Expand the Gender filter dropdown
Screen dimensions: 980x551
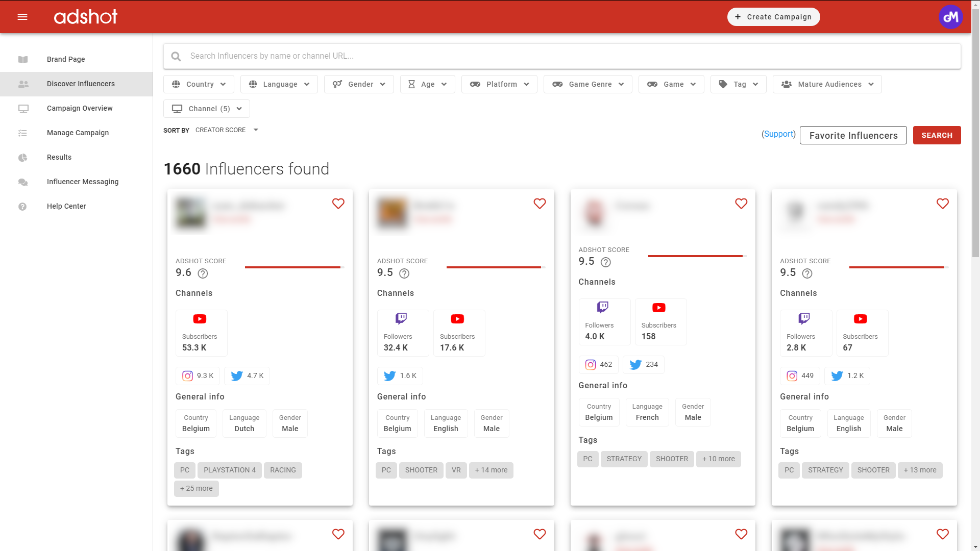359,84
